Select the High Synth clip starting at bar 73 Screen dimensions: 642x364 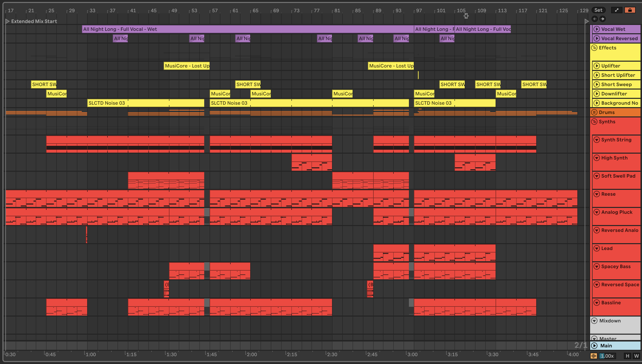point(312,162)
